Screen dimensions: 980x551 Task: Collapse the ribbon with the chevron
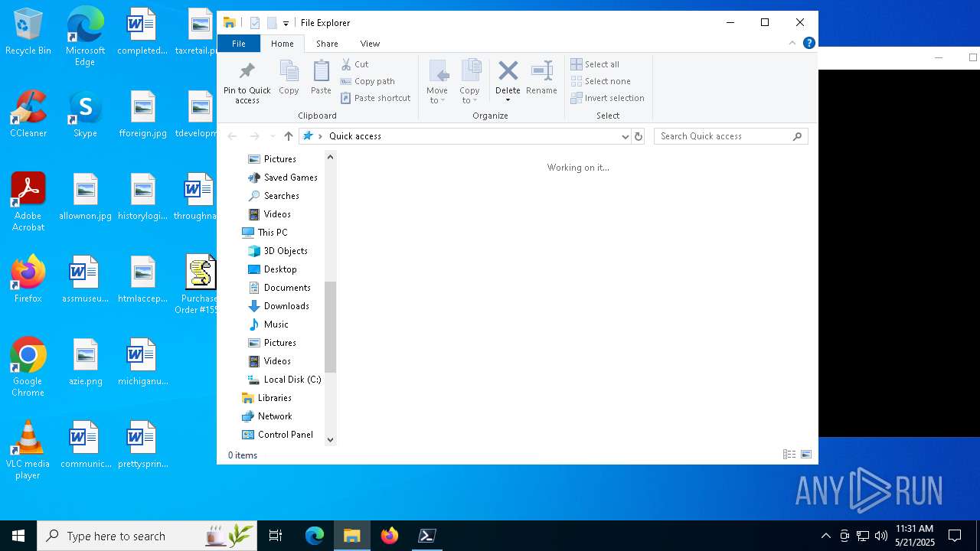tap(792, 43)
